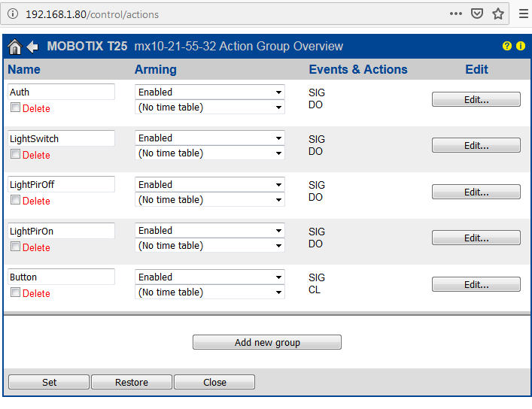Screen dimensions: 532x409
Task: Tick the Delete checkbox for LightPirOff
Action: pyautogui.click(x=15, y=201)
